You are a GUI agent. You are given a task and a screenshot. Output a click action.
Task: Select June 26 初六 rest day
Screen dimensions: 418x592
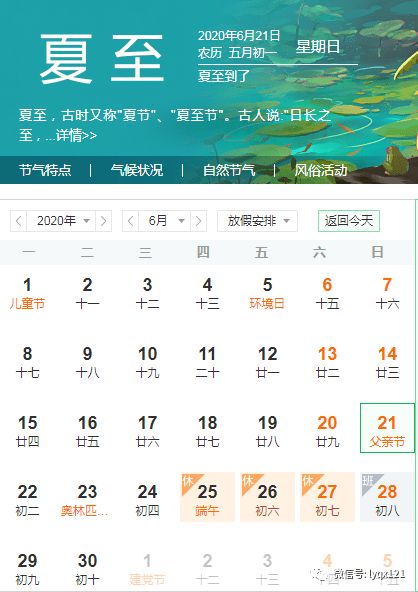(267, 497)
